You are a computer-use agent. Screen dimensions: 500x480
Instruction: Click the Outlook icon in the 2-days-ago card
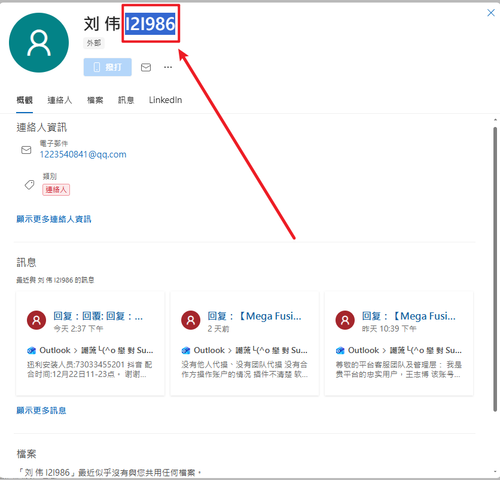tap(186, 351)
